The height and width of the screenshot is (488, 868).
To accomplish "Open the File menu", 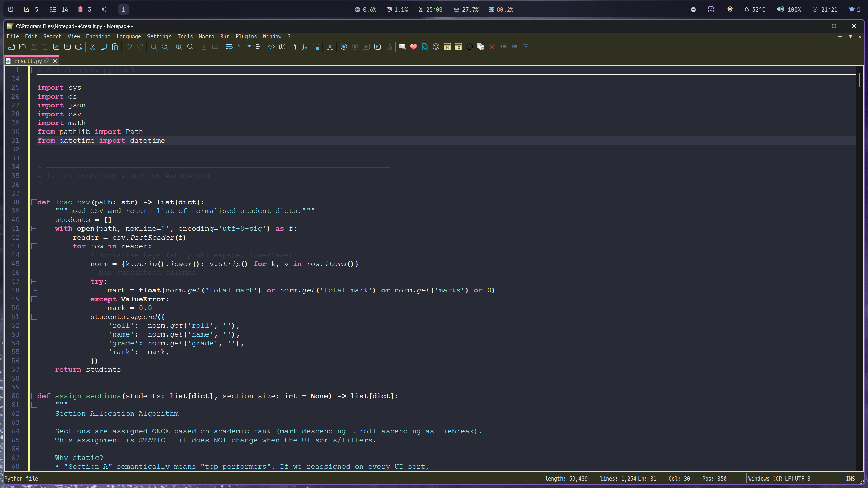I will (13, 36).
